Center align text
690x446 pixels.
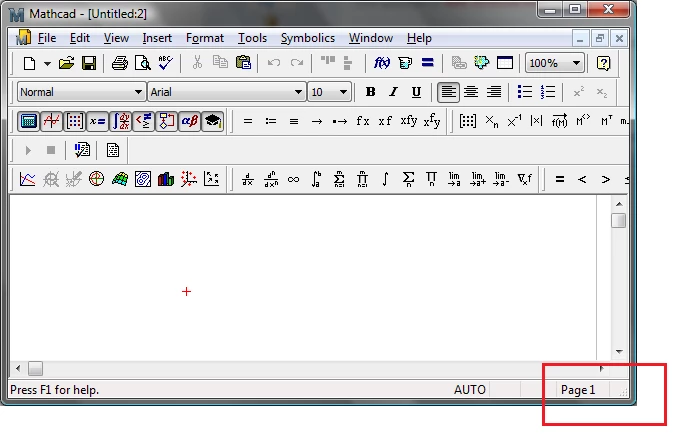[471, 92]
